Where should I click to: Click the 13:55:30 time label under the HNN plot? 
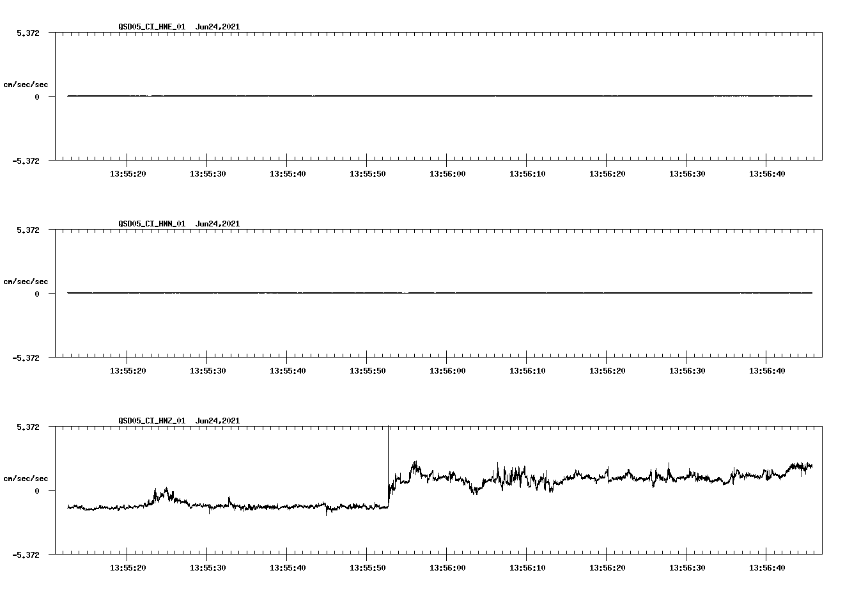208,370
